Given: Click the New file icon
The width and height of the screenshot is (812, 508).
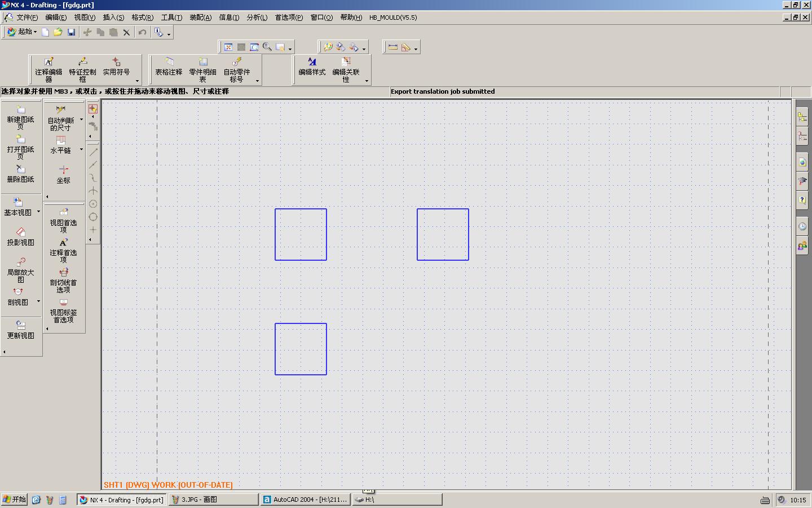Looking at the screenshot, I should (45, 32).
